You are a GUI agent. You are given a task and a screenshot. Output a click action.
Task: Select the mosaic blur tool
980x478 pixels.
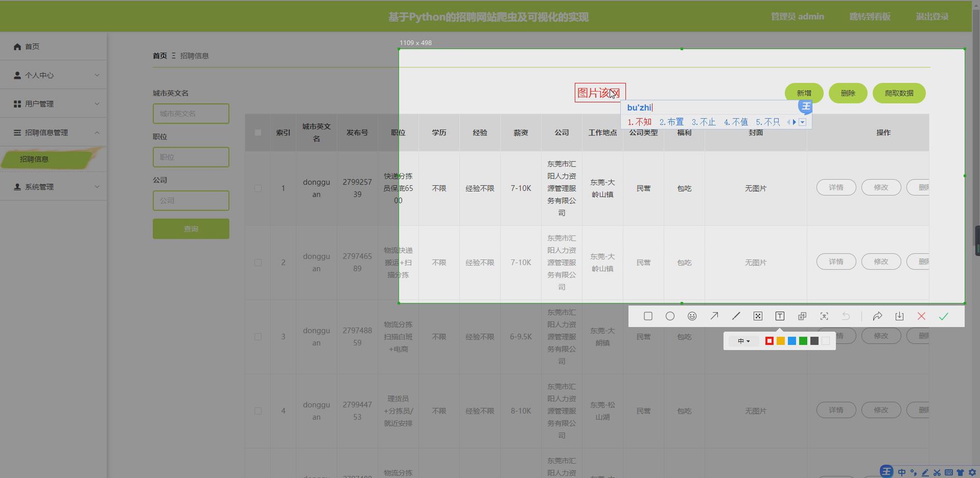[758, 316]
